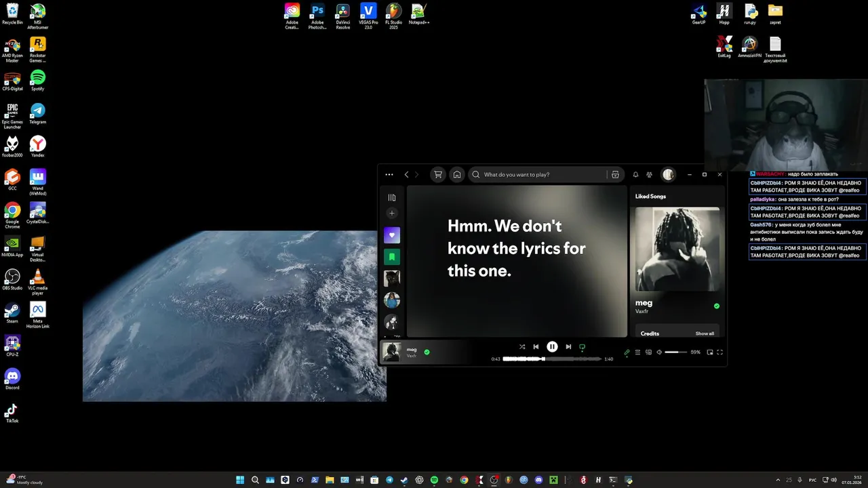The height and width of the screenshot is (488, 868).
Task: Open NVIDIA App desktop icon
Action: click(x=12, y=246)
